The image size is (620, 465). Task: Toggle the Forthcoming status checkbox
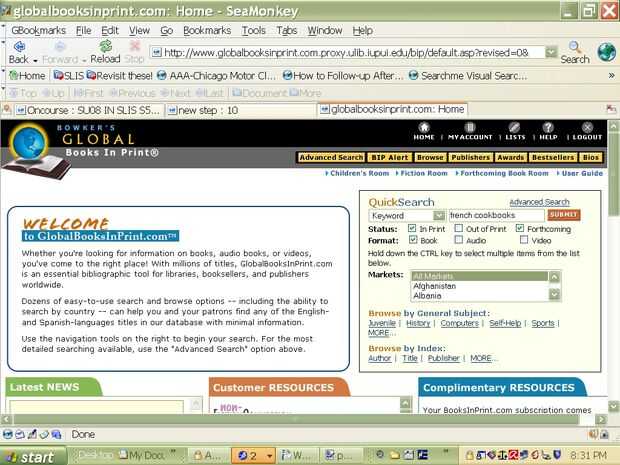pyautogui.click(x=520, y=228)
